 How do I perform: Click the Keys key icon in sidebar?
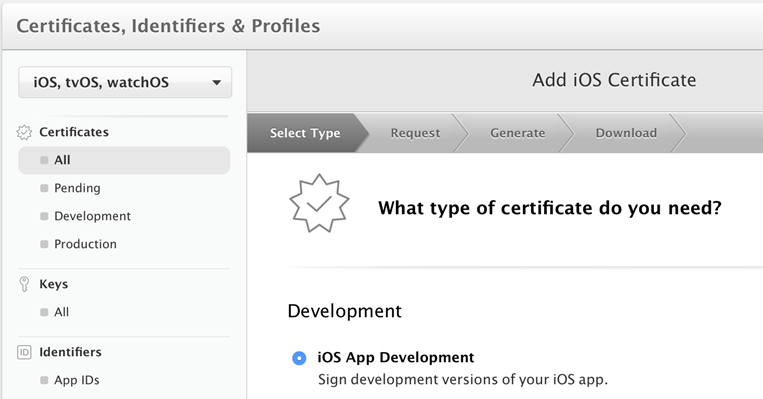(x=24, y=284)
